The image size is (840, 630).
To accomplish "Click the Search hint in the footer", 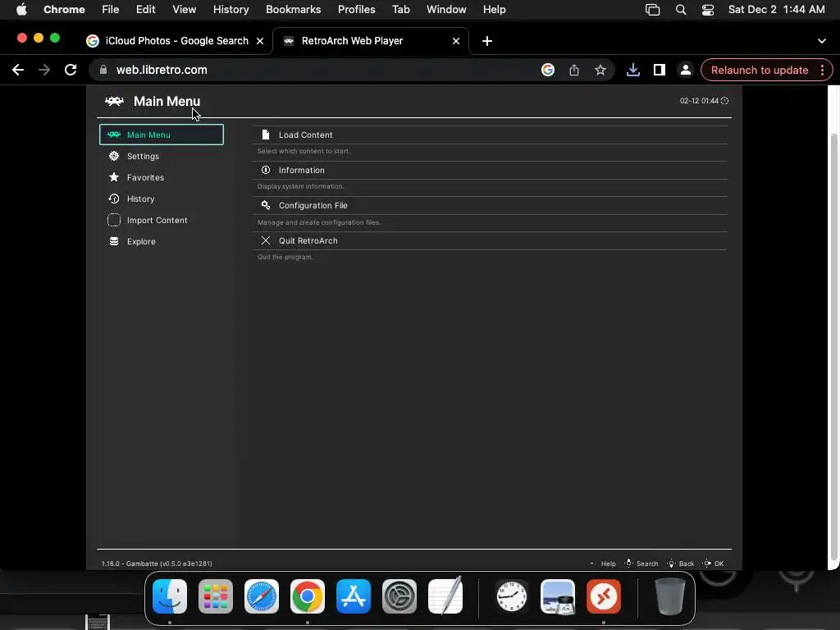I will 641,564.
